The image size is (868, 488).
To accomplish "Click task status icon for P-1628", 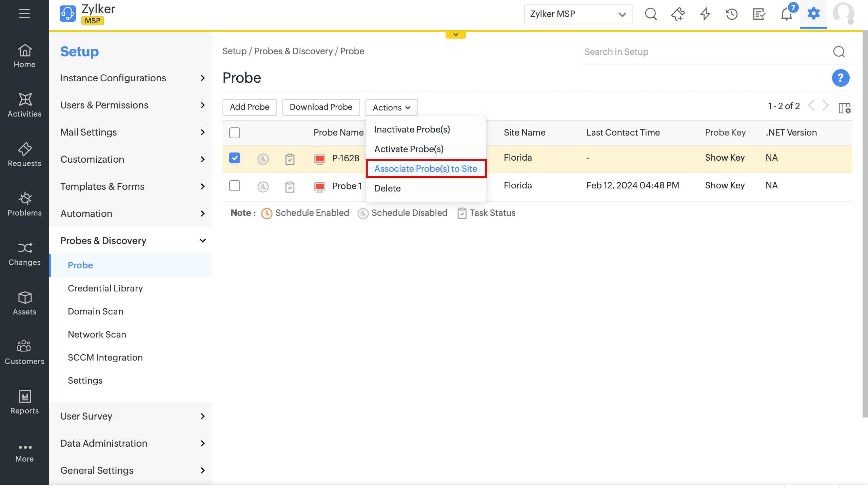I will click(290, 159).
